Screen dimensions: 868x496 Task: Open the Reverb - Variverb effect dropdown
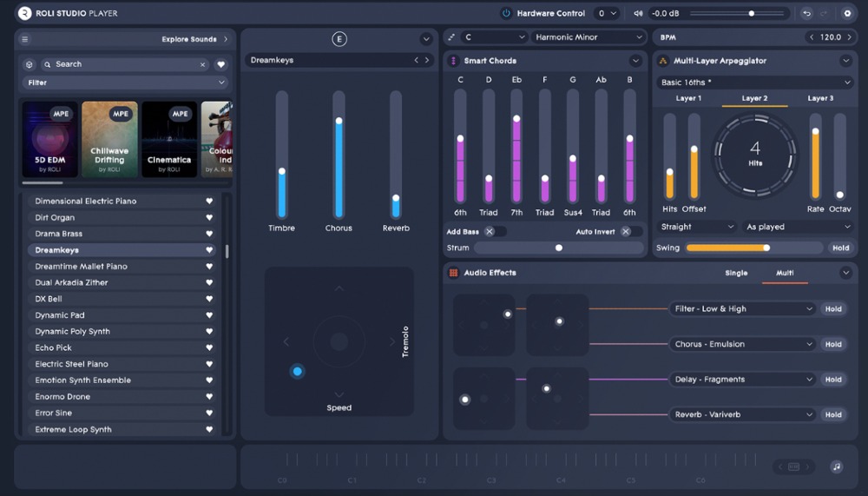tap(743, 415)
